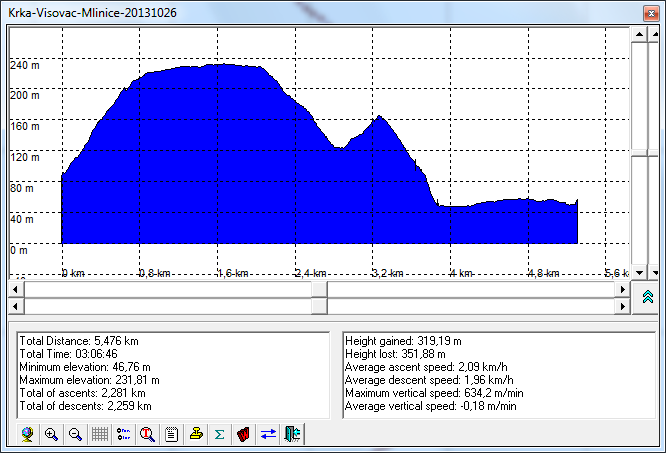
Task: Click the red book icon
Action: [x=244, y=434]
